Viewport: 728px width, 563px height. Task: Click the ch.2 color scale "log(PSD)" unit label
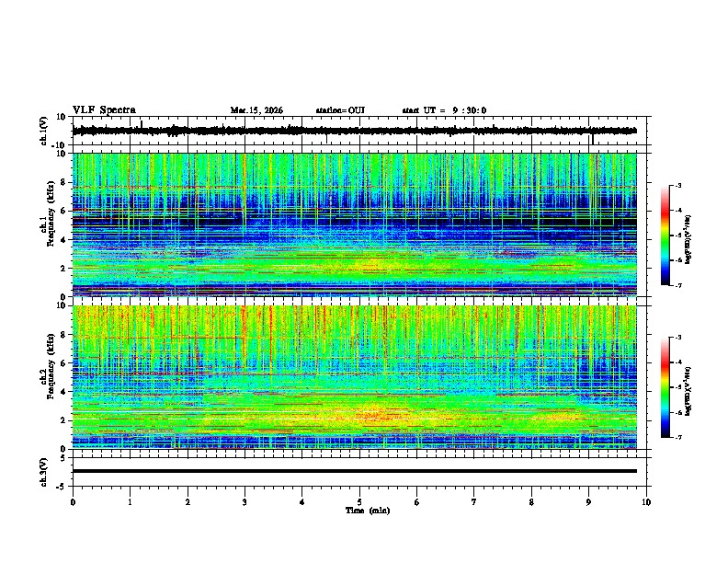[x=688, y=391]
